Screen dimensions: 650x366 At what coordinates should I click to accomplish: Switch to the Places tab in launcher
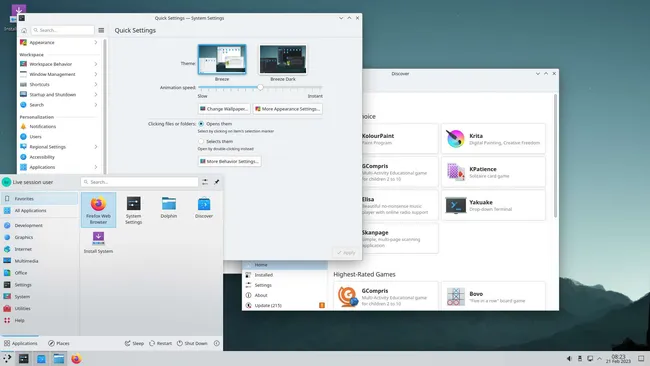(59, 343)
